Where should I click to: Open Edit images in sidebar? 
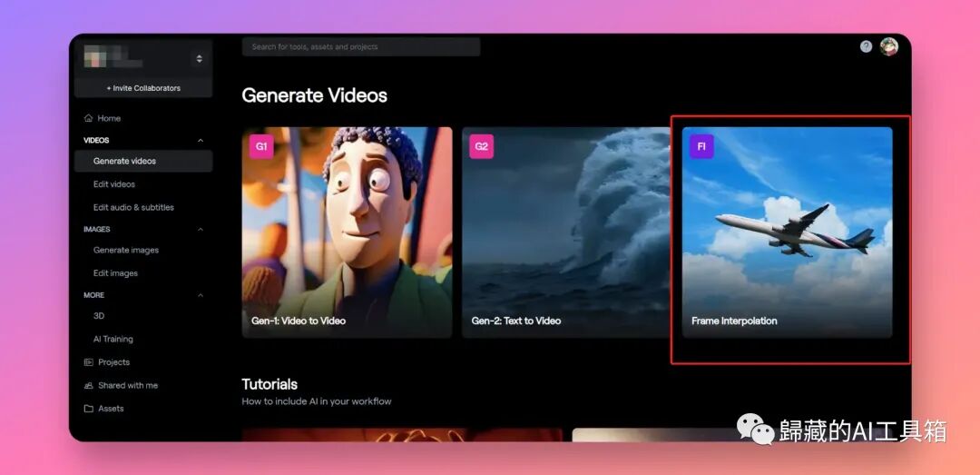[x=115, y=272]
